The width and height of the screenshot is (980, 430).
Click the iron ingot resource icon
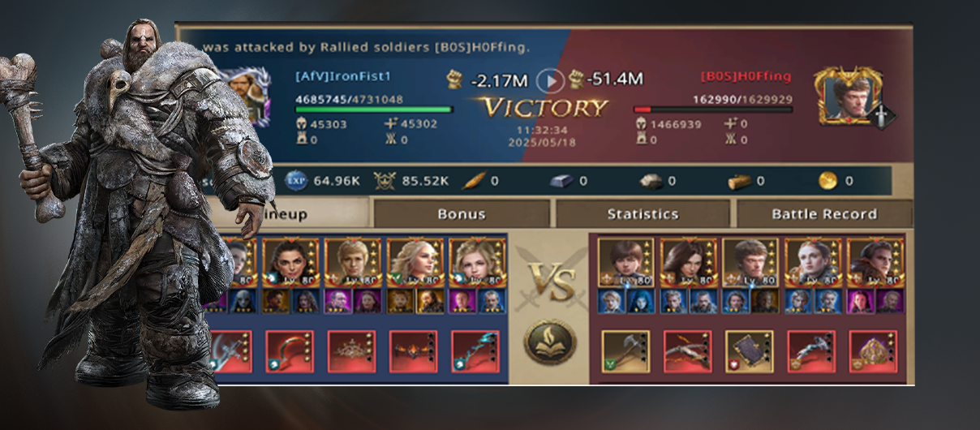click(561, 181)
